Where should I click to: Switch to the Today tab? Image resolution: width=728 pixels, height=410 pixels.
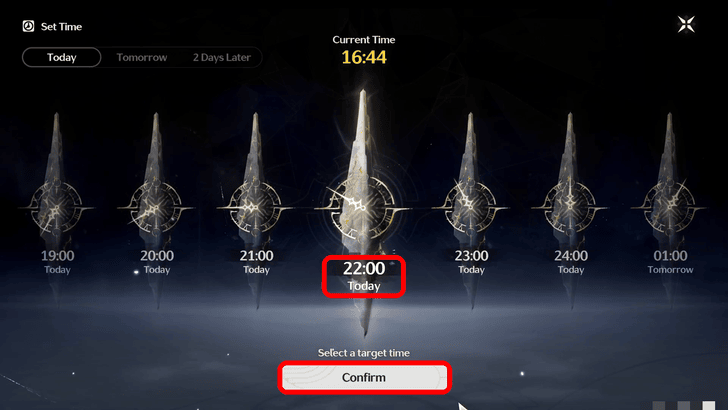point(61,57)
